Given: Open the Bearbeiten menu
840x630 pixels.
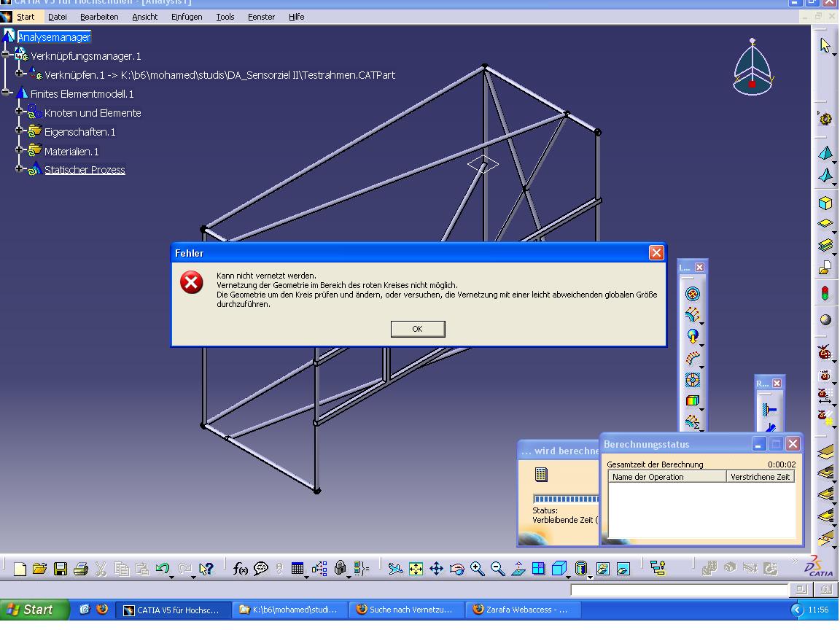Looking at the screenshot, I should [x=99, y=17].
